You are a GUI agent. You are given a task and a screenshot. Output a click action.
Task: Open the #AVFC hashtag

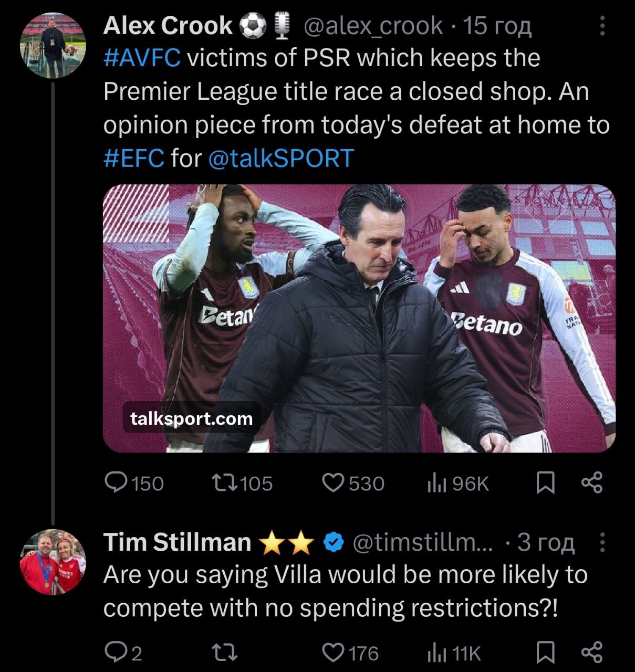tap(142, 58)
